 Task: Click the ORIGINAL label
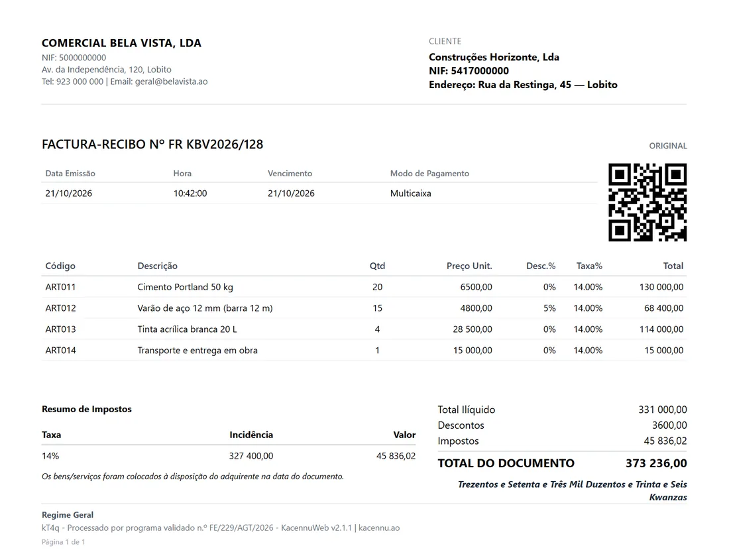667,146
